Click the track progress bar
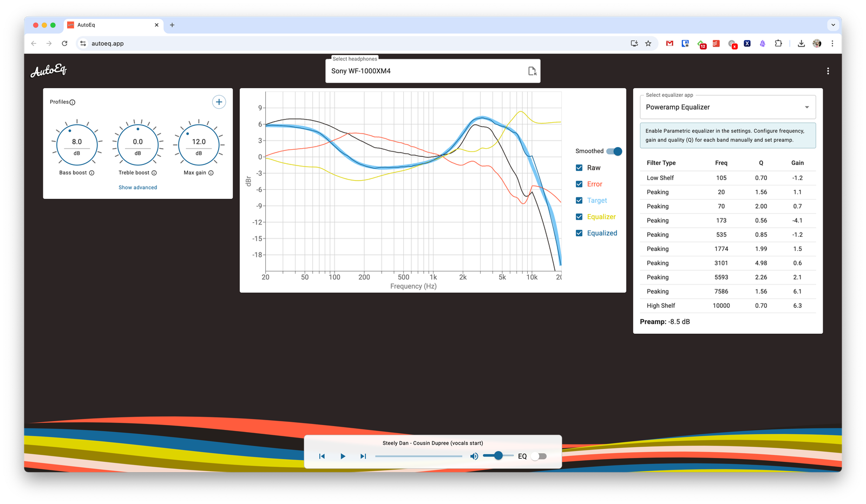 click(x=419, y=456)
